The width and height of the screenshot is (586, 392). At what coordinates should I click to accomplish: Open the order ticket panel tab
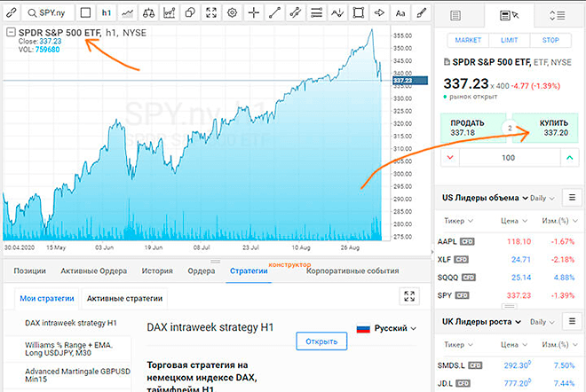510,15
